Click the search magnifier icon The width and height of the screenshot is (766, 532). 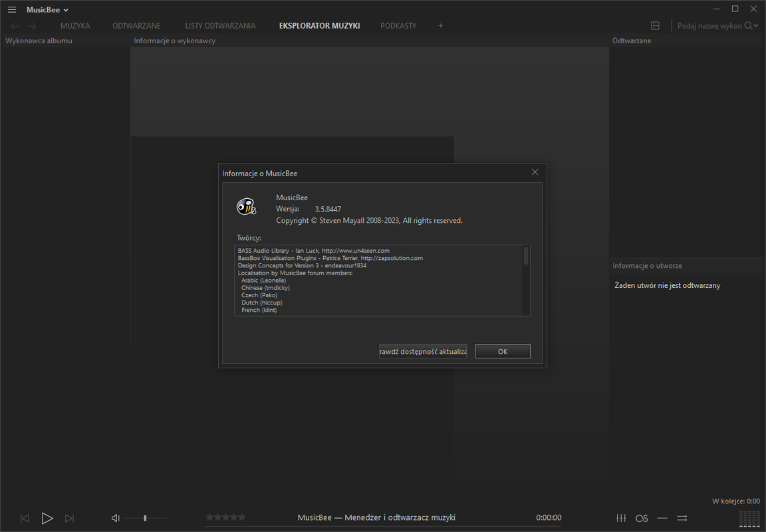tap(748, 26)
